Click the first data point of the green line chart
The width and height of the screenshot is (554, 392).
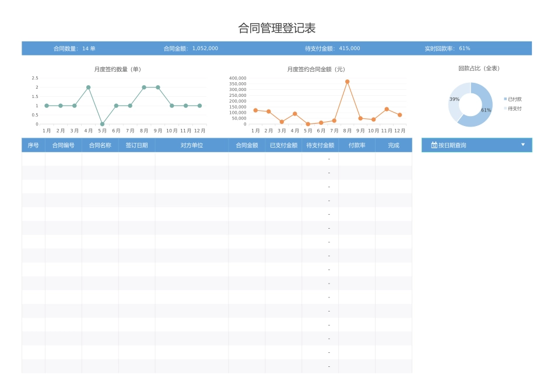point(48,106)
